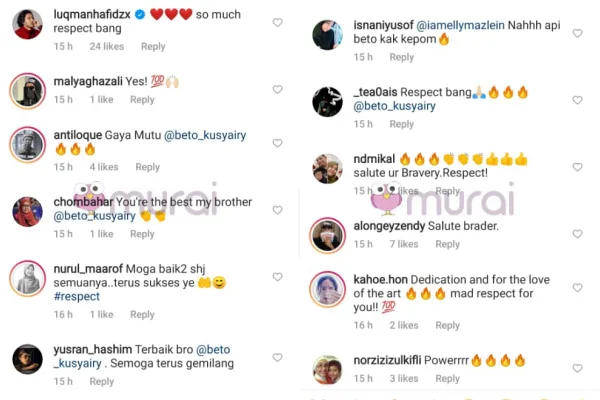Reply to kahoe.hon's comment
This screenshot has height=400, width=600.
447,325
